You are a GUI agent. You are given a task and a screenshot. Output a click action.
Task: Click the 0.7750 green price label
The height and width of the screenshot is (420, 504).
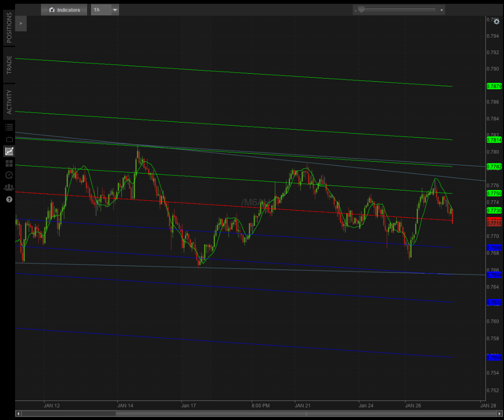(494, 193)
